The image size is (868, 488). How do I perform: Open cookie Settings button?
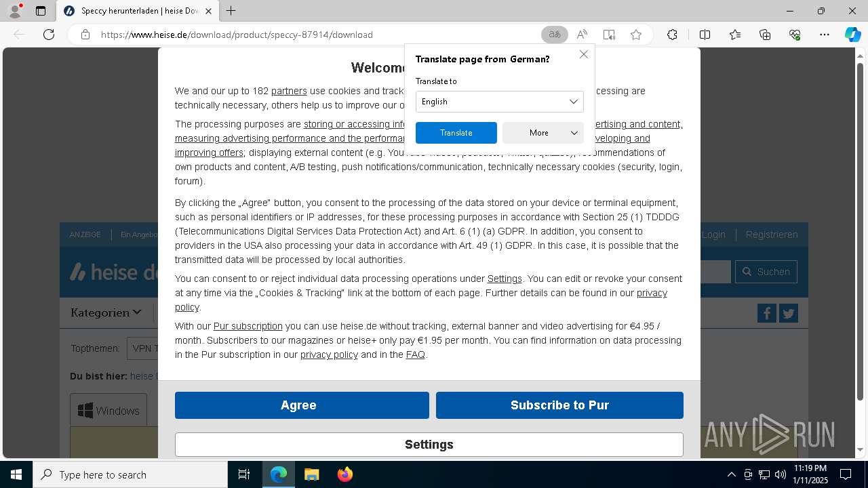point(429,445)
